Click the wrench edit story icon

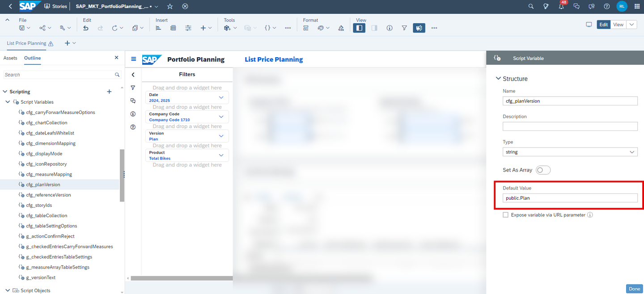[x=63, y=28]
